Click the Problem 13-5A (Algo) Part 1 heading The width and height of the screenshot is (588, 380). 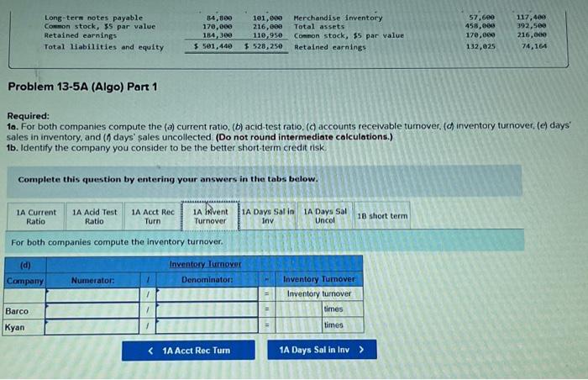pyautogui.click(x=82, y=87)
